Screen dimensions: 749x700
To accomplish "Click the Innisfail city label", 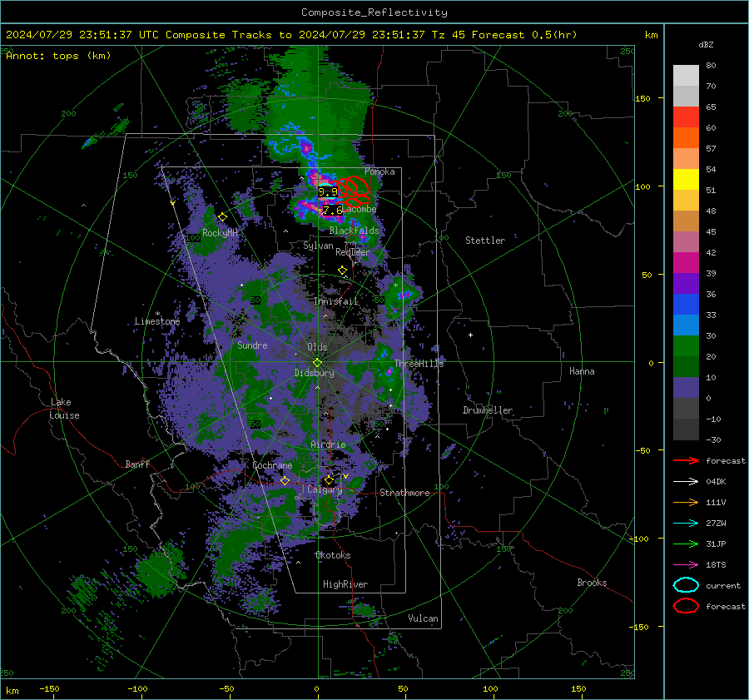I will (336, 301).
